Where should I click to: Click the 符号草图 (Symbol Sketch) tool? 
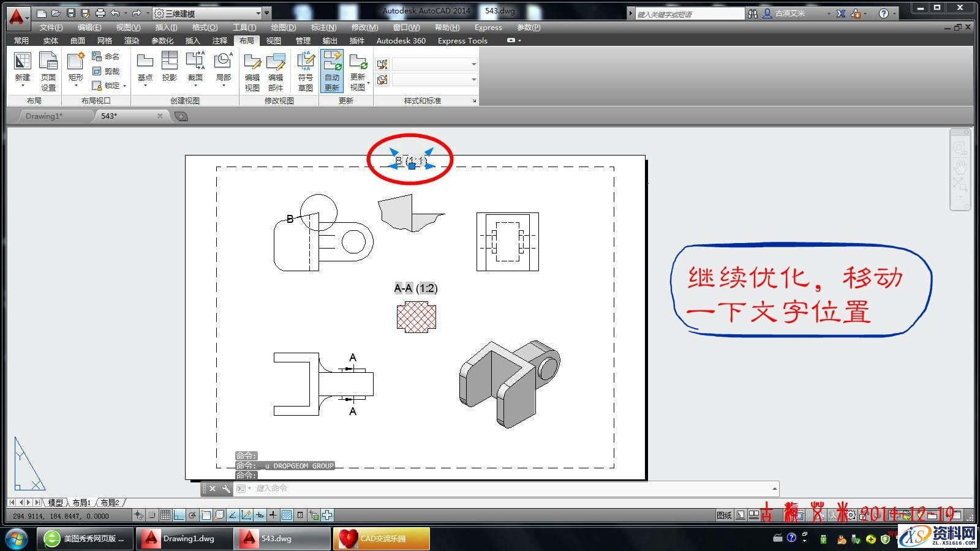pyautogui.click(x=305, y=69)
